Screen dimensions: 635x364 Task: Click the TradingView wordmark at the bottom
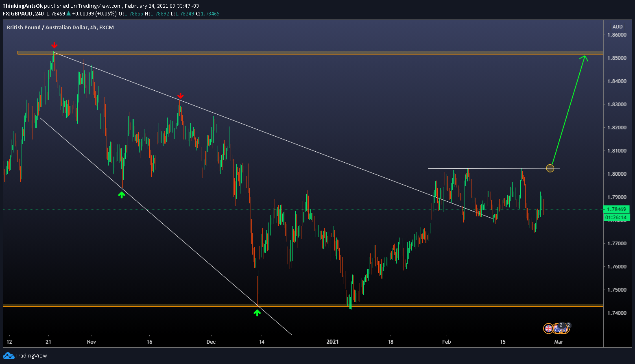tap(31, 356)
